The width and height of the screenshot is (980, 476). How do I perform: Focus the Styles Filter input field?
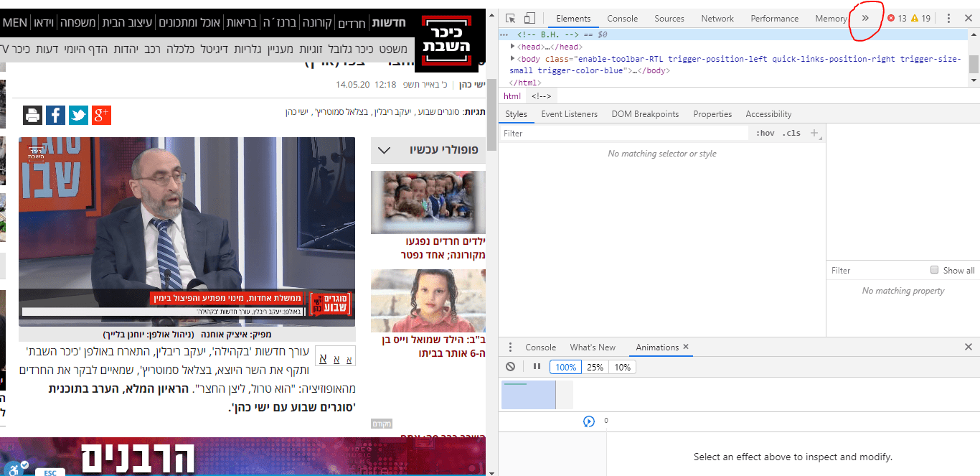[x=624, y=133]
